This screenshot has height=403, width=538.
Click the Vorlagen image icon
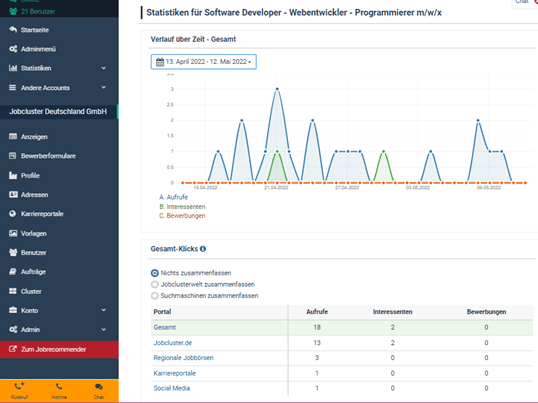tap(13, 233)
